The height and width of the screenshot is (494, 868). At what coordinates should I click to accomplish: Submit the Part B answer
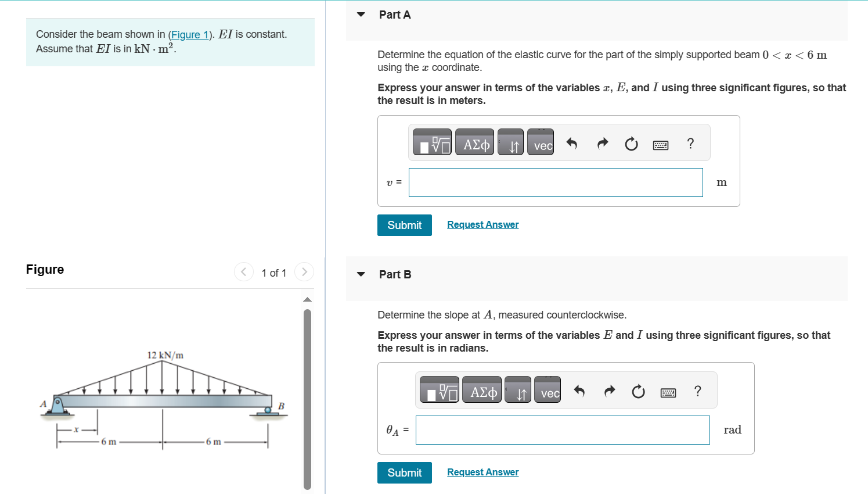405,472
